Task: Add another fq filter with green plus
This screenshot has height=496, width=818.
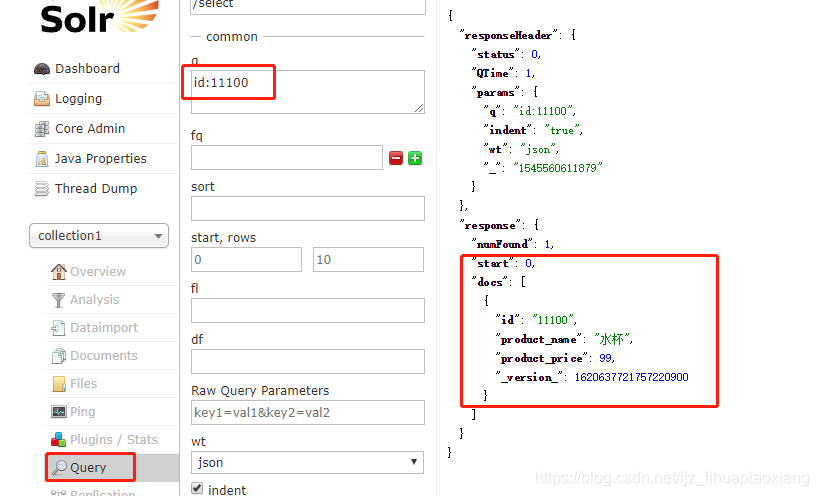Action: point(415,158)
